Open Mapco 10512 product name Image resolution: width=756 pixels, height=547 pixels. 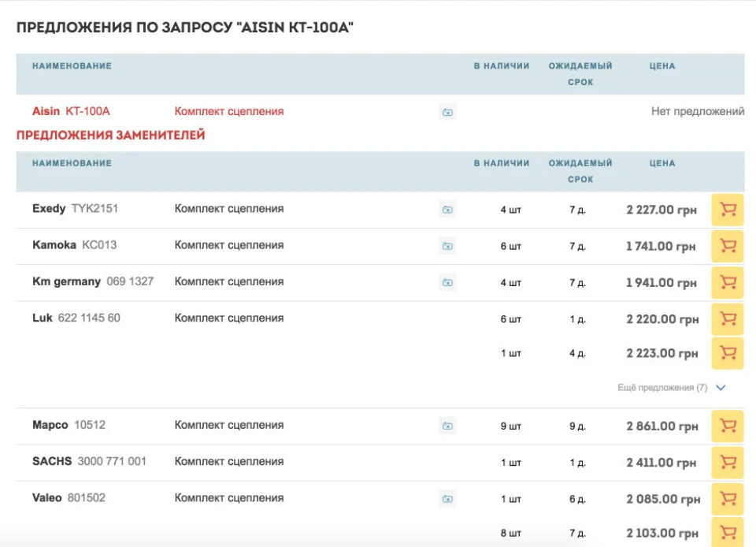(69, 425)
